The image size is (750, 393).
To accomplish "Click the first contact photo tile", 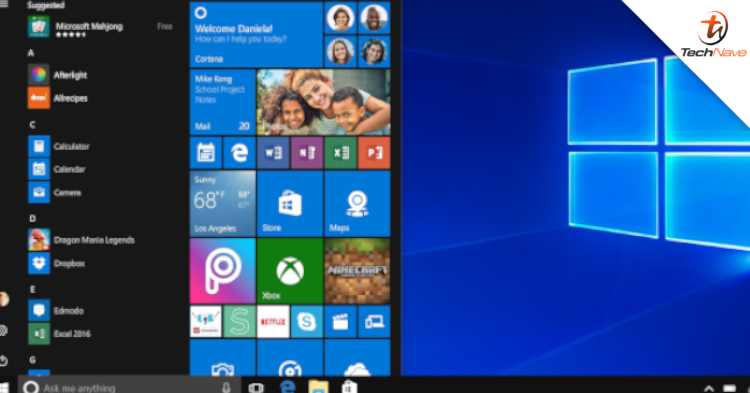I will [341, 17].
